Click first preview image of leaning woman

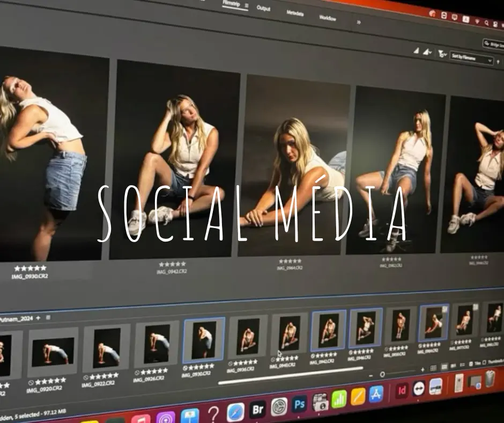pos(53,155)
